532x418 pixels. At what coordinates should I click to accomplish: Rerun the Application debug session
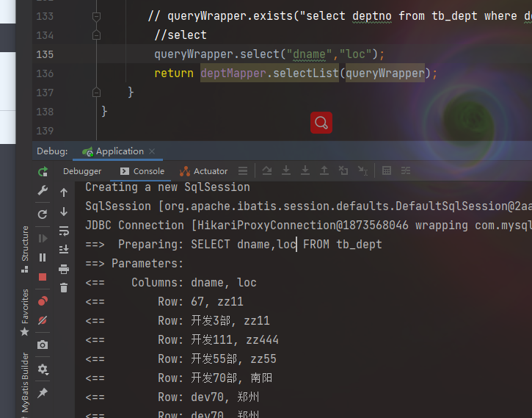[43, 171]
